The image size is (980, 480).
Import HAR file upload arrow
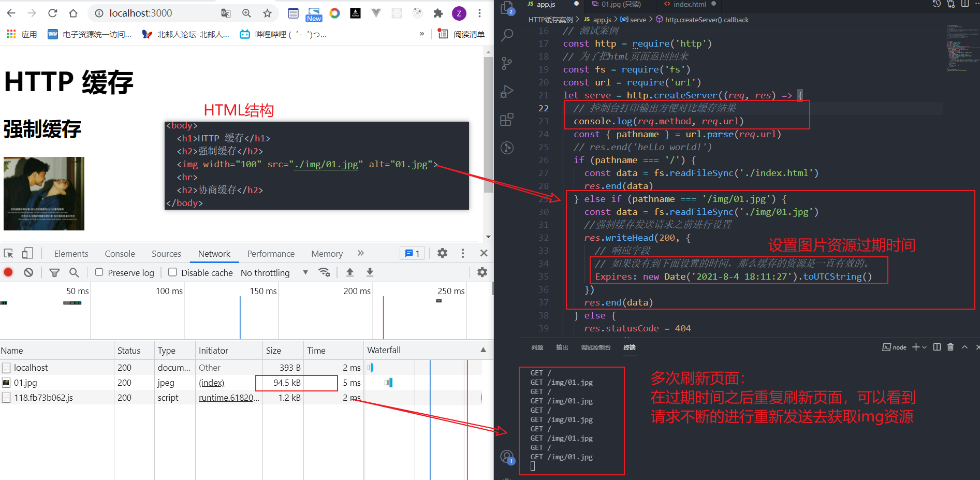(350, 272)
